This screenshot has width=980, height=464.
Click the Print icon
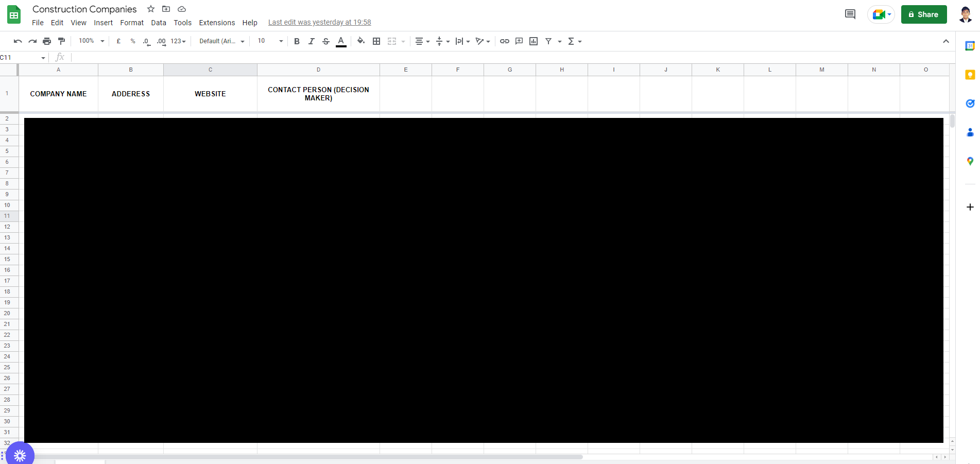[47, 41]
